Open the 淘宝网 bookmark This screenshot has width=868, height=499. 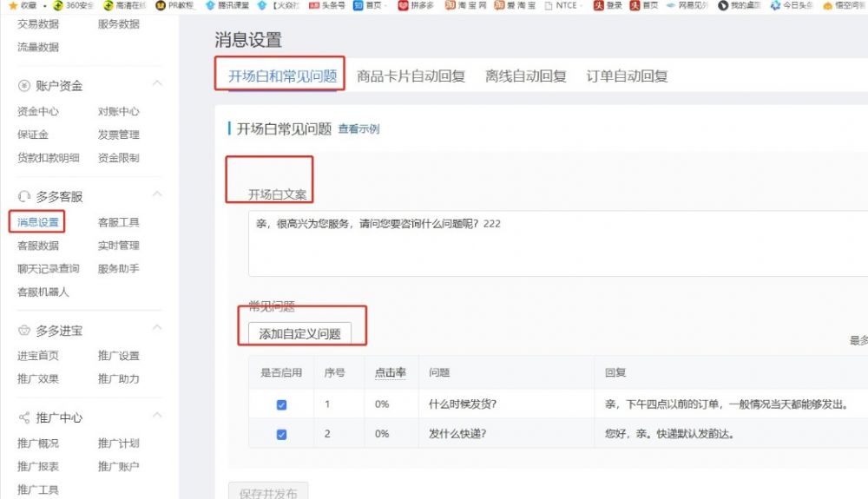pos(465,5)
